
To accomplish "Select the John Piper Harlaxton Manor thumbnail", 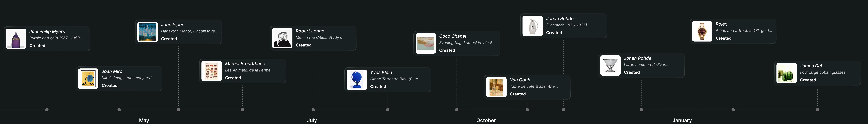I will [148, 32].
